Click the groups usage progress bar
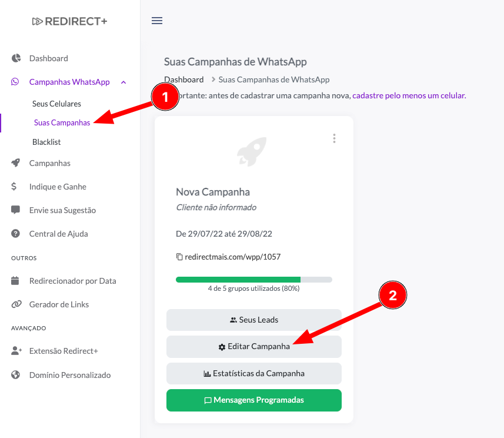Screen dimensions: 504x438 point(254,280)
